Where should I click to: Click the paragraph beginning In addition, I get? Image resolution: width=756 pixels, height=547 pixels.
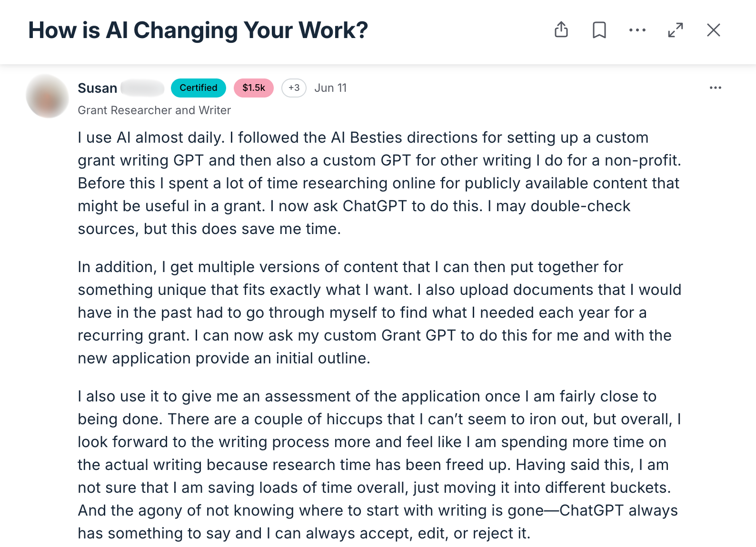(378, 313)
